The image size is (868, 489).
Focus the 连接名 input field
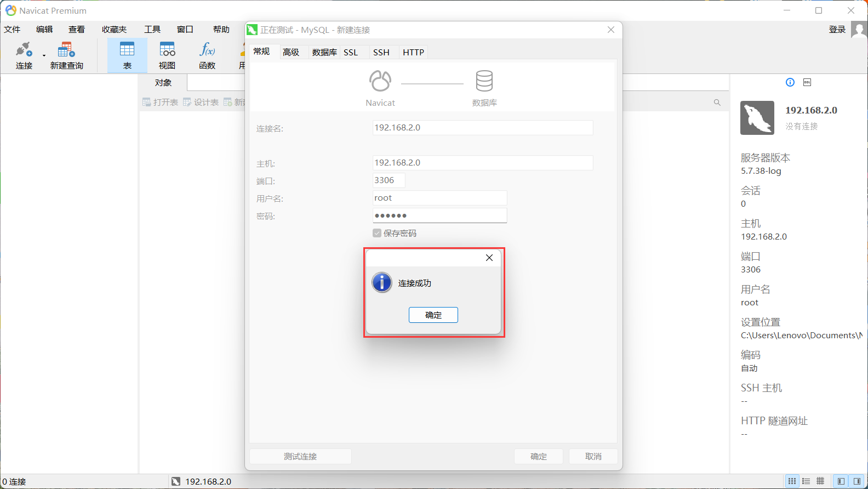[483, 128]
